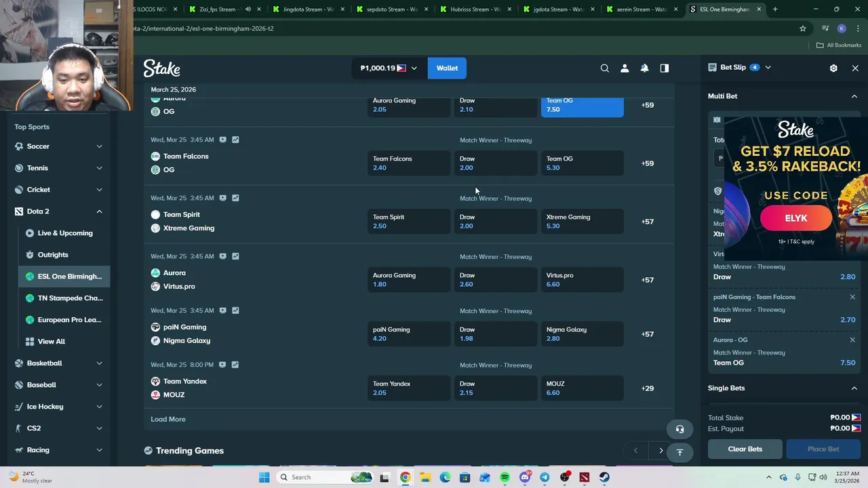The width and height of the screenshot is (868, 488).
Task: Show +57 markets for paiN Gaming match
Action: (x=648, y=334)
